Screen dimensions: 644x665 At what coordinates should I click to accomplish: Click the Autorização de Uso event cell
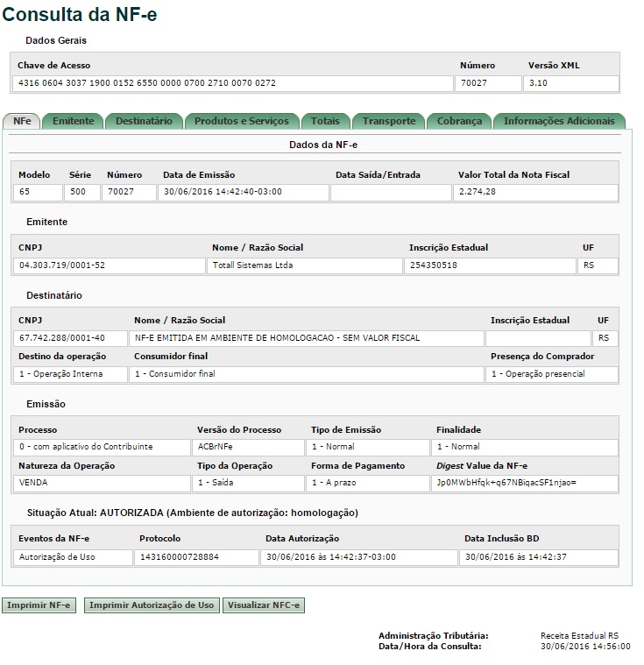pyautogui.click(x=73, y=557)
